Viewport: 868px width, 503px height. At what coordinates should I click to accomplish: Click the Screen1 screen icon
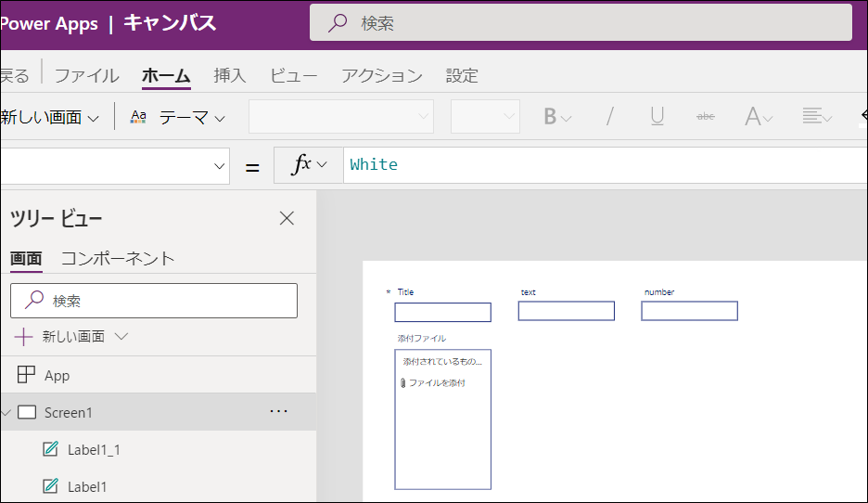(27, 412)
